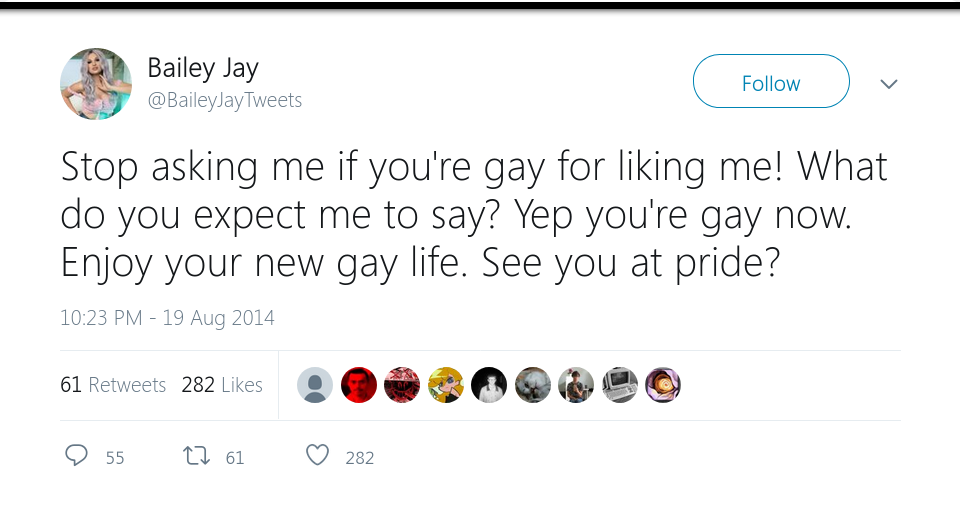The width and height of the screenshot is (960, 511).
Task: Click the red-and-black pattern liker avatar
Action: click(402, 384)
